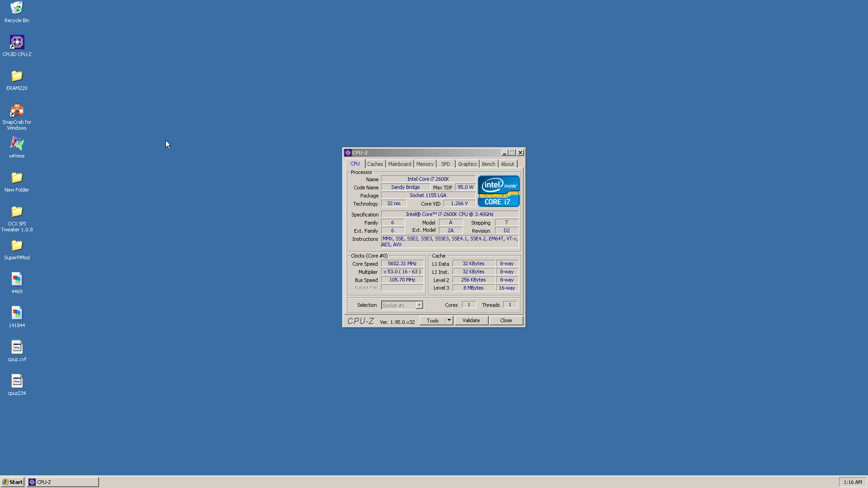Click the Core Speed value 5602.31 MHz
868x488 pixels.
coord(402,264)
